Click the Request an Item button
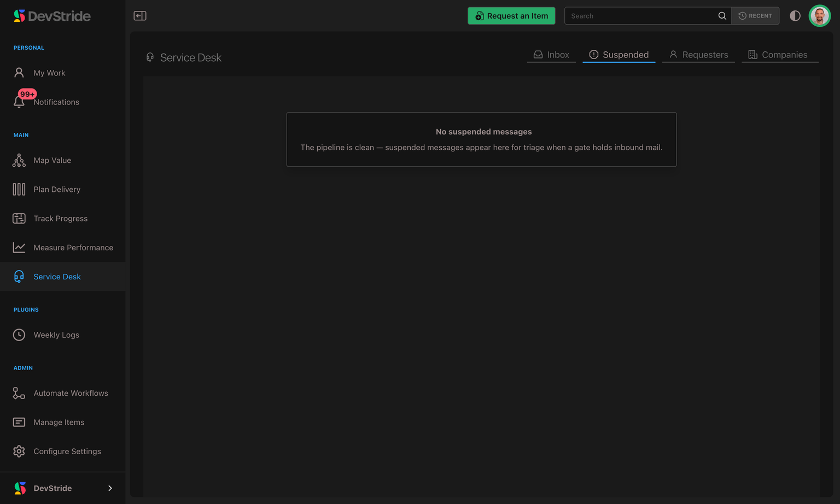The image size is (840, 504). pos(511,16)
